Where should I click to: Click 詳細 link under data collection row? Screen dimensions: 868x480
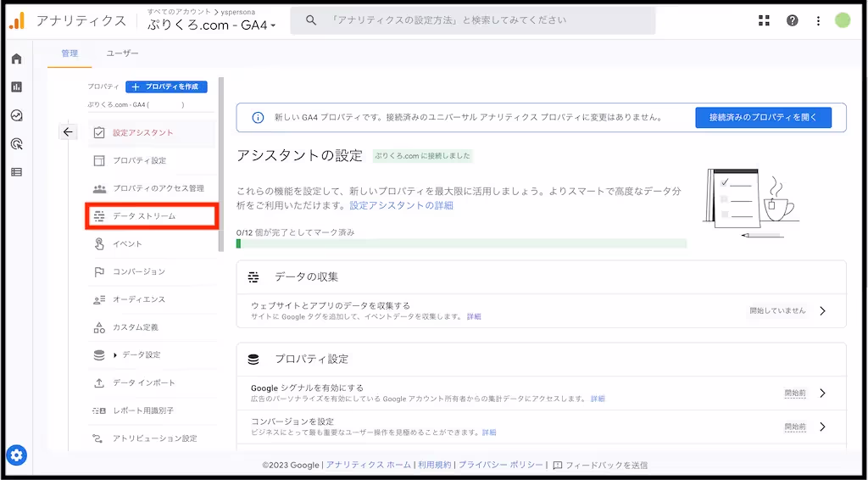474,316
